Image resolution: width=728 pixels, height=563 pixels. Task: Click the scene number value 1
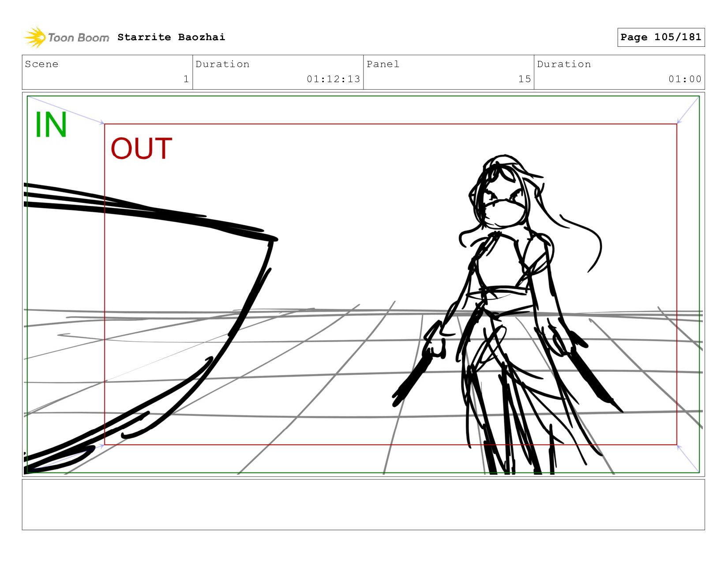(186, 79)
